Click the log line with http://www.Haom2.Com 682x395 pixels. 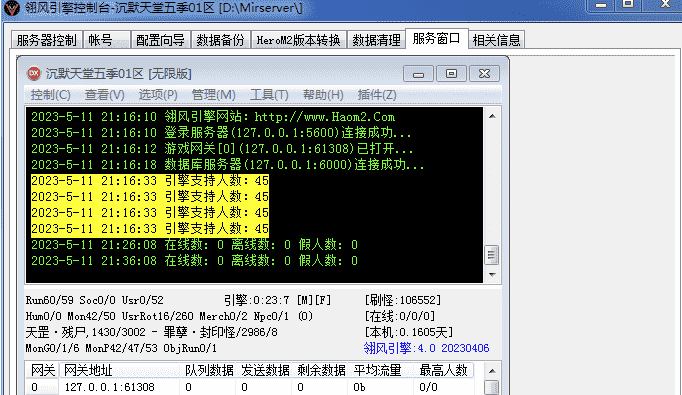point(213,117)
